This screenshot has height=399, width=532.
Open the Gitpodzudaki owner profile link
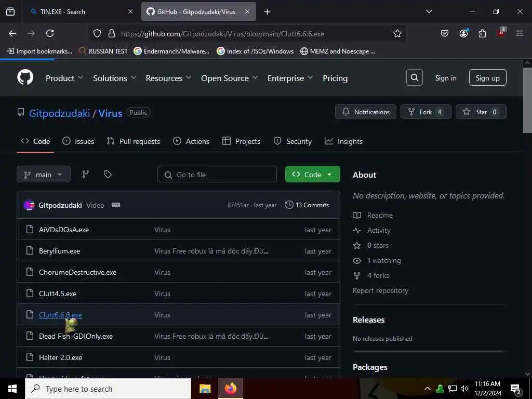[x=59, y=113]
